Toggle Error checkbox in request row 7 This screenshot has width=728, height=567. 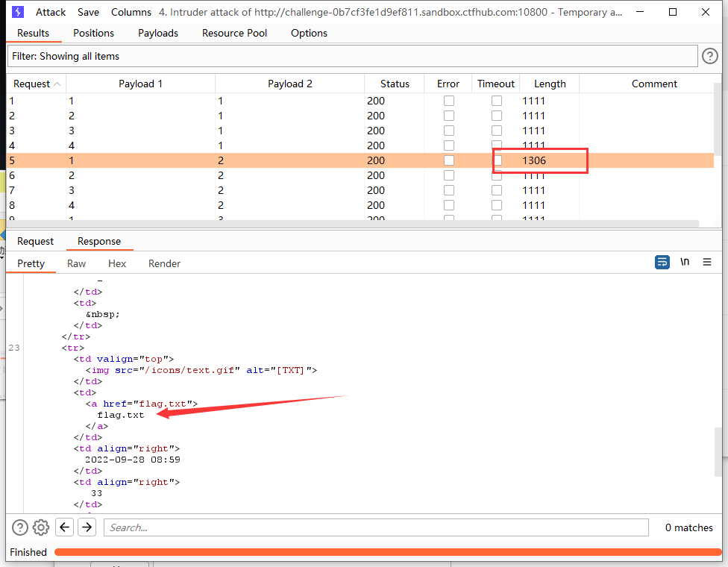pyautogui.click(x=448, y=190)
